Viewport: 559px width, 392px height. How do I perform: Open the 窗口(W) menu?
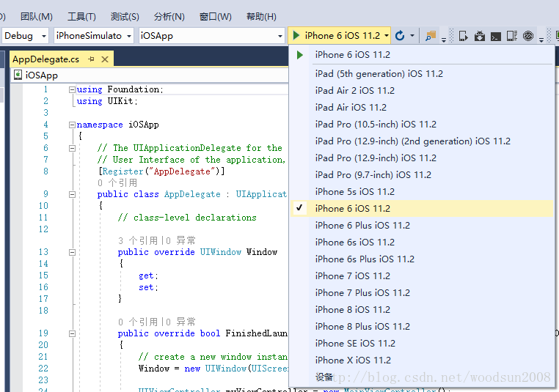coord(216,16)
